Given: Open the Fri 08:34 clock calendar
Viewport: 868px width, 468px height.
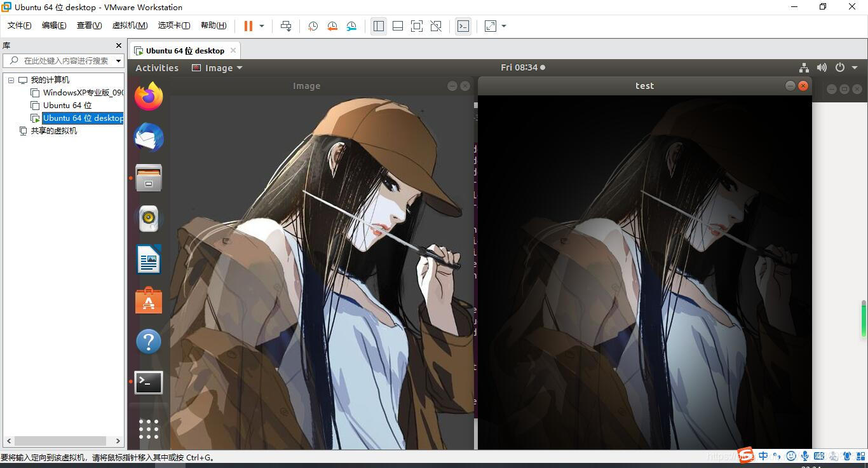Looking at the screenshot, I should pos(522,67).
